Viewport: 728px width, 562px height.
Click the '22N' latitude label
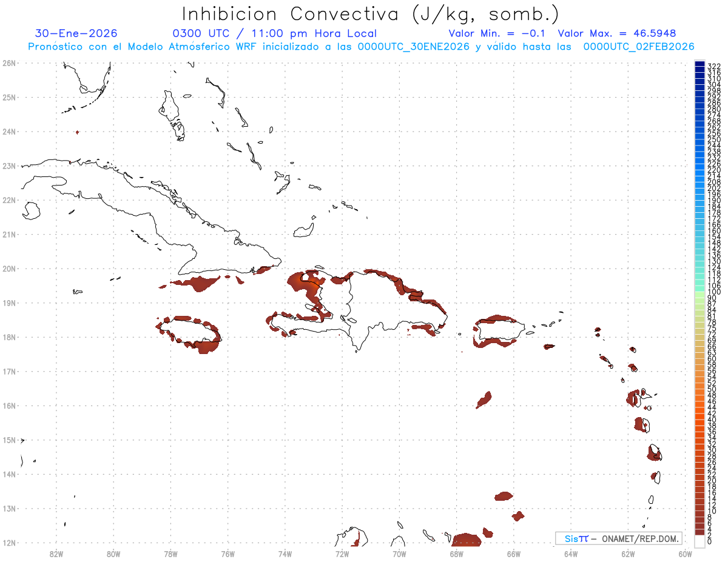coord(8,200)
